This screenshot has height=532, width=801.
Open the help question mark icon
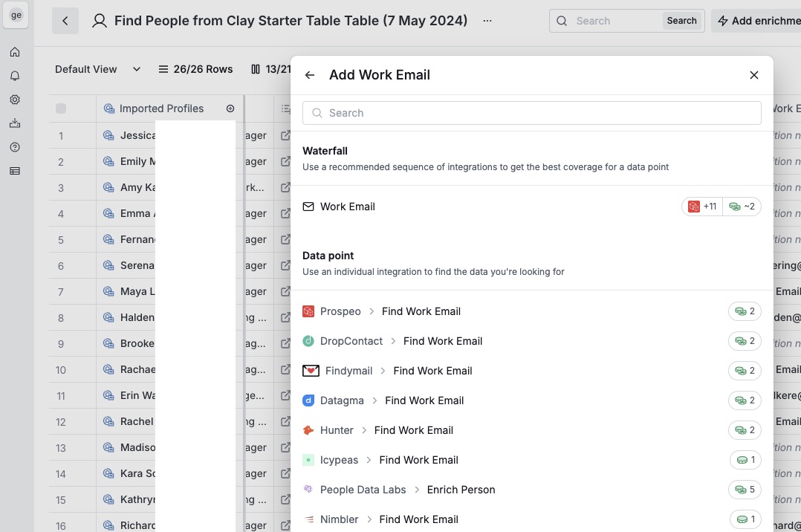tap(15, 147)
